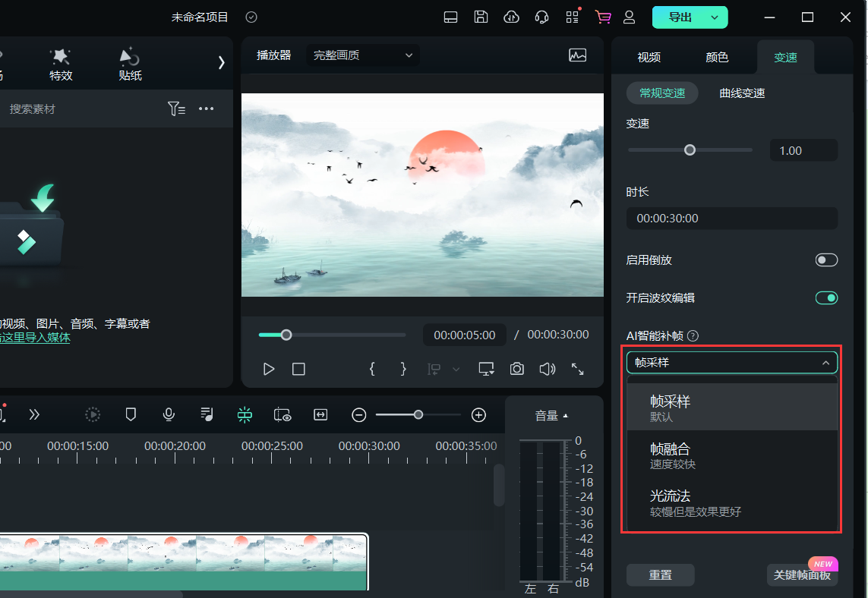Disable the 开启波纹编辑 ripple editing toggle

826,297
